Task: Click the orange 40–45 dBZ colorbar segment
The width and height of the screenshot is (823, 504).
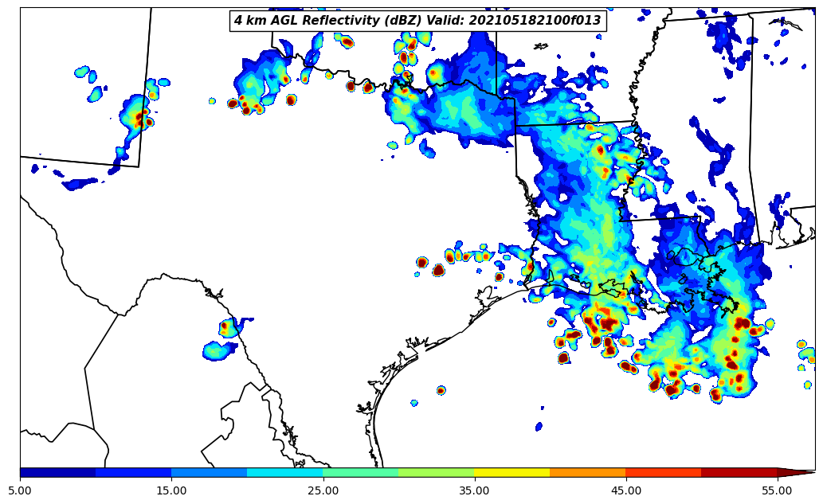Action: coord(587,472)
